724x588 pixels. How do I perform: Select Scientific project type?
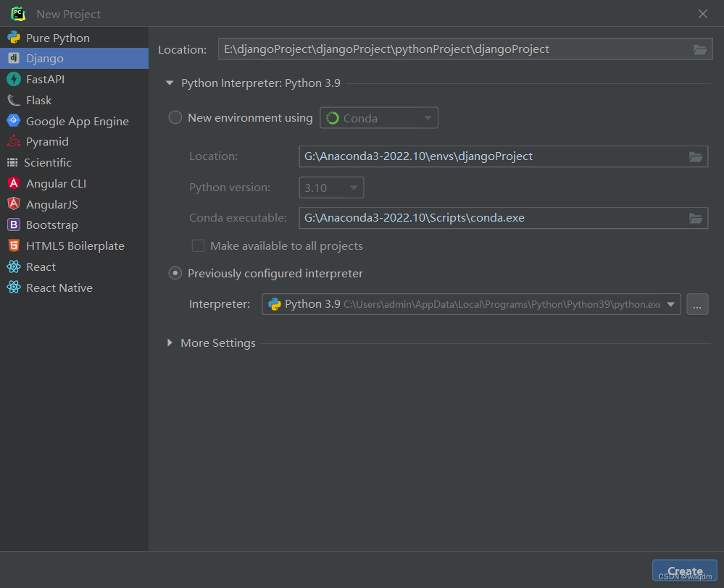point(75,162)
